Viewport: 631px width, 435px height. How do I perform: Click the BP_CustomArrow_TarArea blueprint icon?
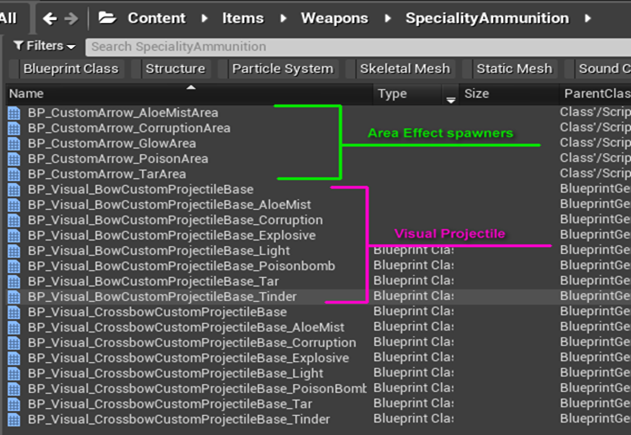[14, 174]
